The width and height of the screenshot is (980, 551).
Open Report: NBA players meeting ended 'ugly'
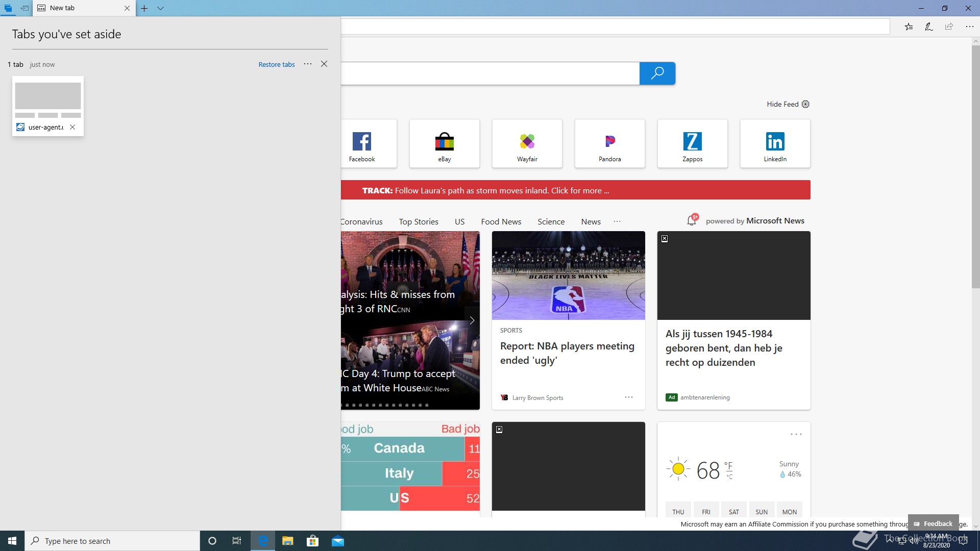click(x=568, y=353)
